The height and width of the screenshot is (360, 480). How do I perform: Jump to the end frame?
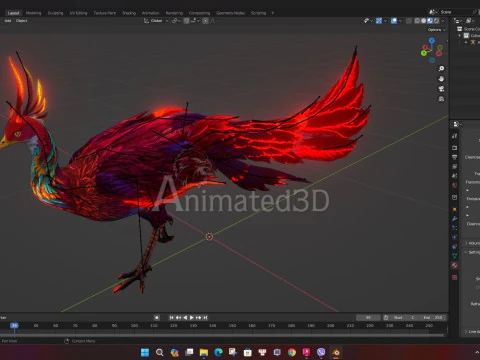tap(205, 318)
